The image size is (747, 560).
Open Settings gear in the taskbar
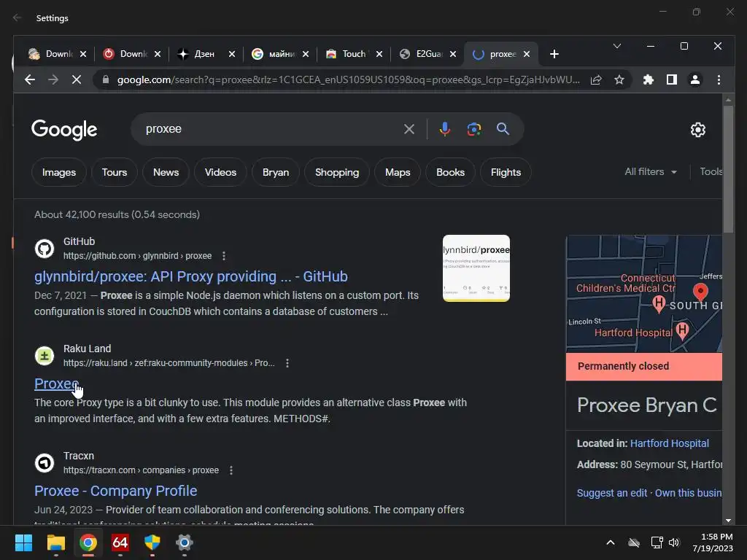tap(185, 542)
